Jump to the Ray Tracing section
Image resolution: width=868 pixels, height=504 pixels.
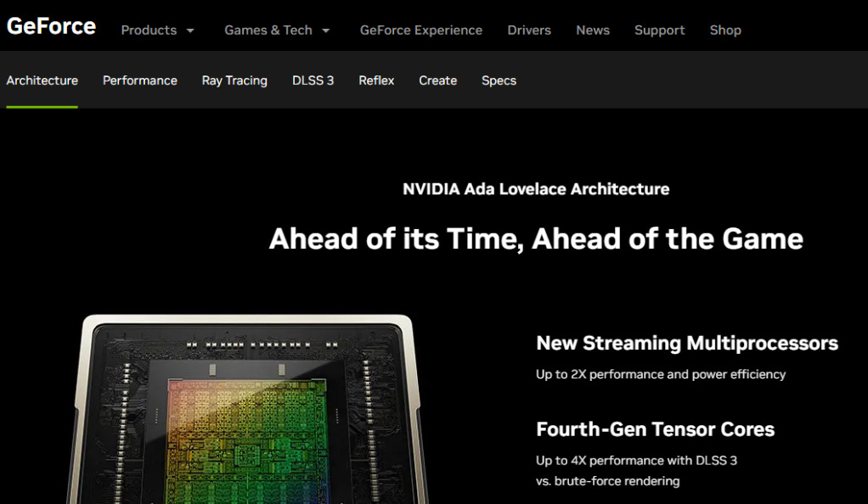pos(234,81)
